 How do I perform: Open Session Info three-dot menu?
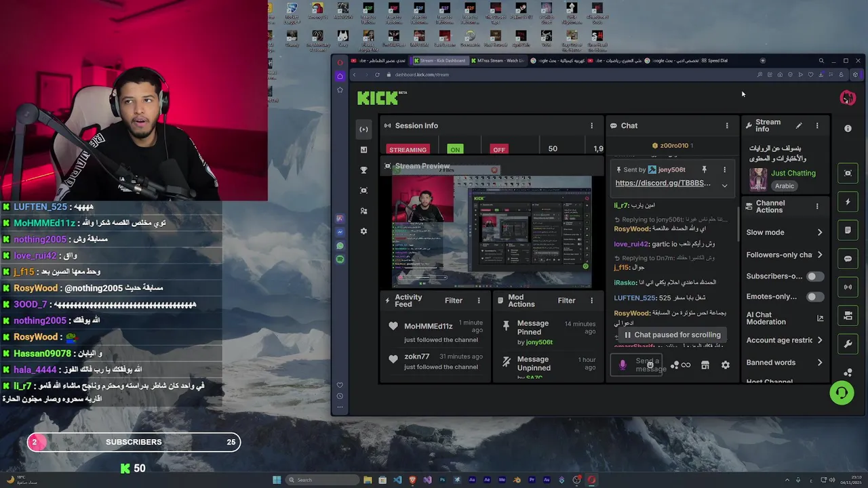point(591,125)
